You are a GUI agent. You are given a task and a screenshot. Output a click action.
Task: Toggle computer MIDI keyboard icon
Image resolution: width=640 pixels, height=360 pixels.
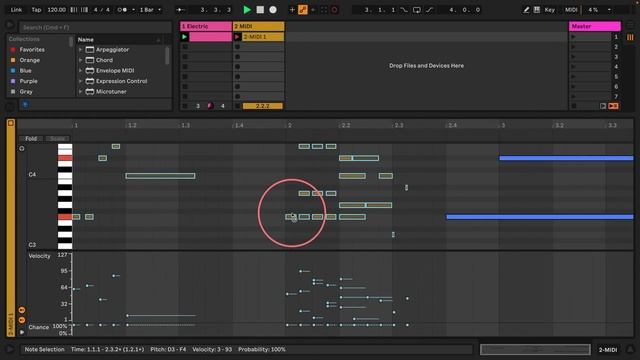[x=537, y=9]
